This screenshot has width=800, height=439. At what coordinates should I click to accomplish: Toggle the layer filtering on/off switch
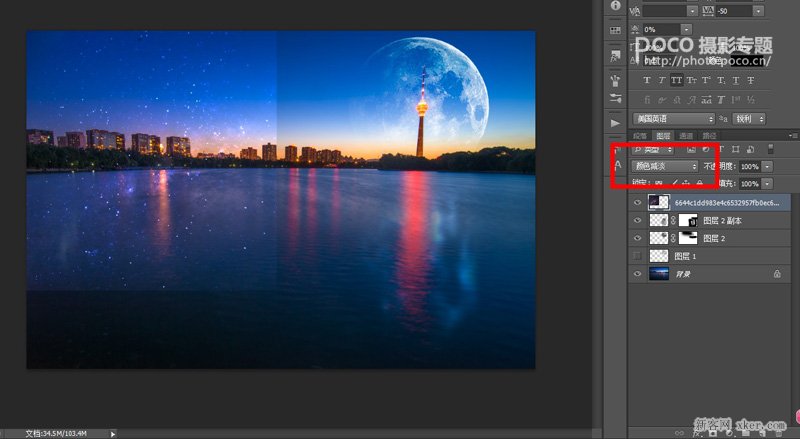point(770,149)
